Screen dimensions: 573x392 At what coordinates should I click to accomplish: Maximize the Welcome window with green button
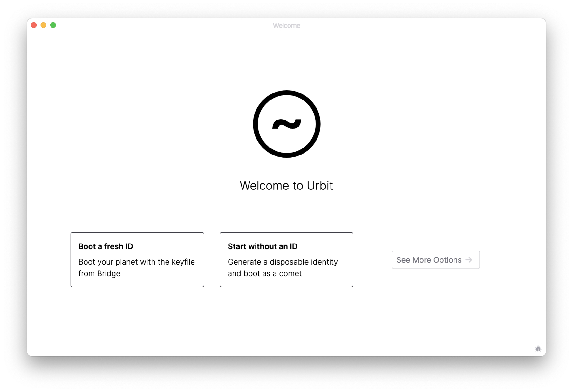[53, 25]
